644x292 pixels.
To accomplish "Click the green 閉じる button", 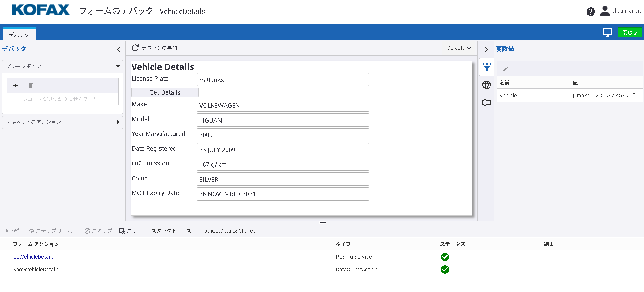I will (630, 32).
